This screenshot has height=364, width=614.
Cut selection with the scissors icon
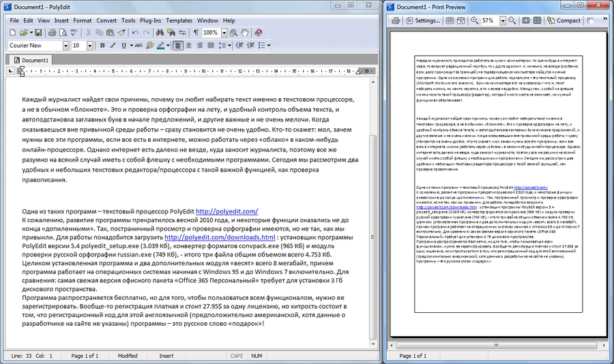[x=88, y=33]
